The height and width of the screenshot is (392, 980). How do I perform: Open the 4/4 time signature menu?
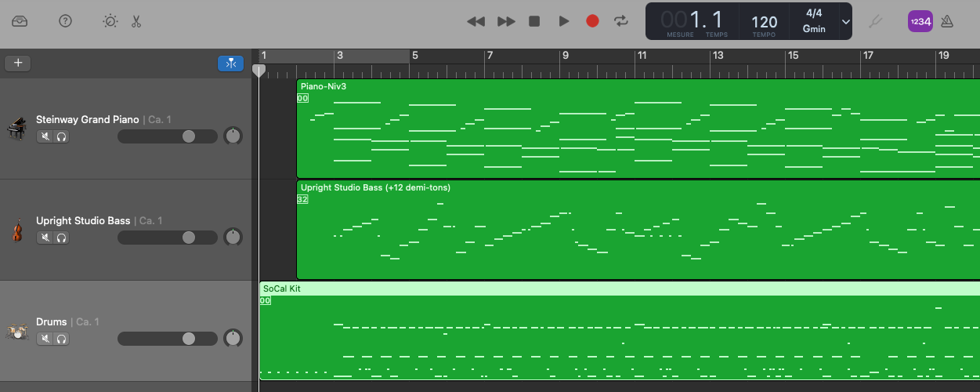(x=814, y=13)
